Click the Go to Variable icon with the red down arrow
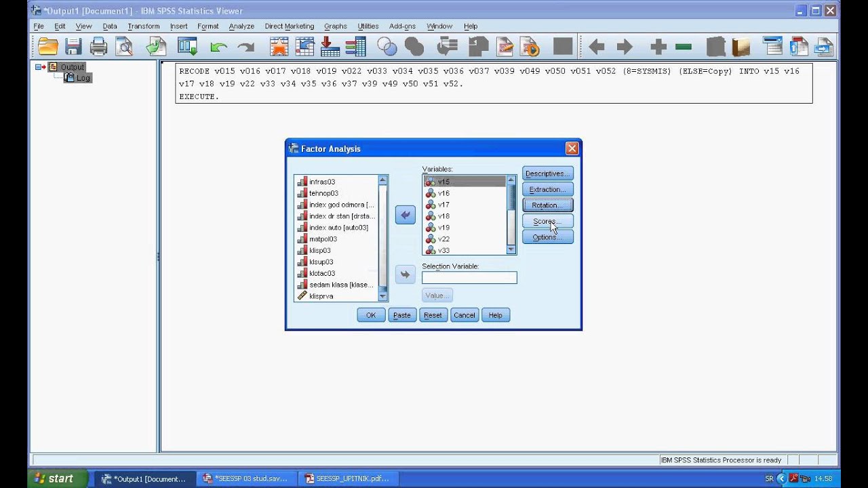The image size is (868, 488). 330,47
